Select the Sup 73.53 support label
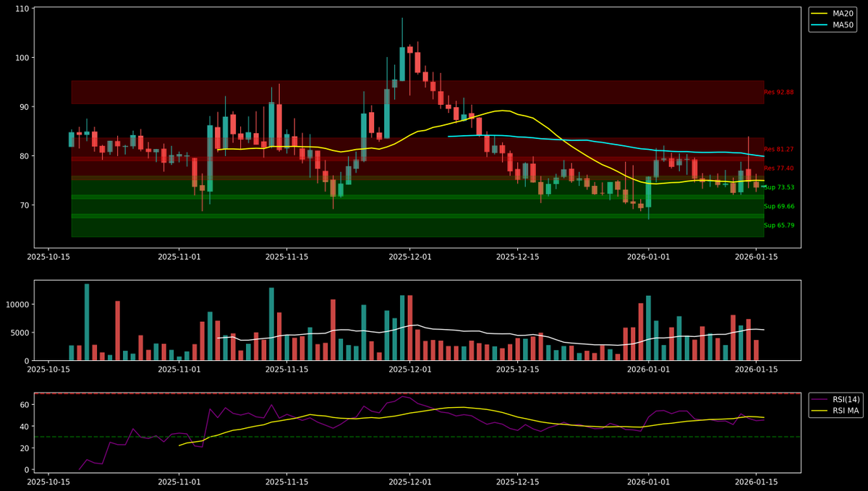The width and height of the screenshot is (868, 491). [781, 186]
